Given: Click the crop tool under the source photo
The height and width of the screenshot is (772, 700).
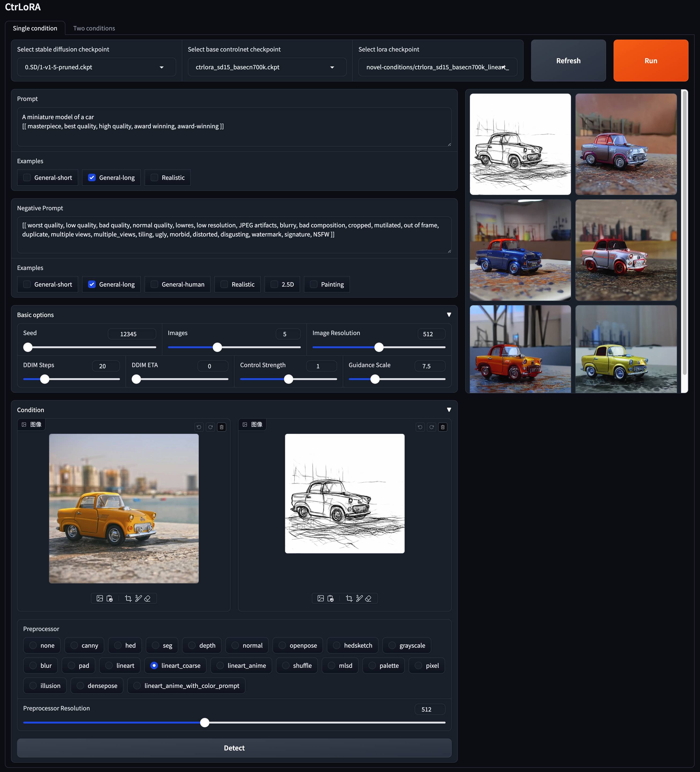Looking at the screenshot, I should click(x=128, y=598).
